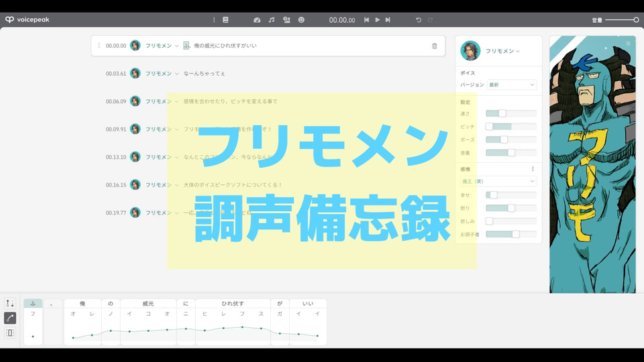The image size is (644, 362).
Task: Click the text-reading icon in first line
Action: pyautogui.click(x=186, y=46)
